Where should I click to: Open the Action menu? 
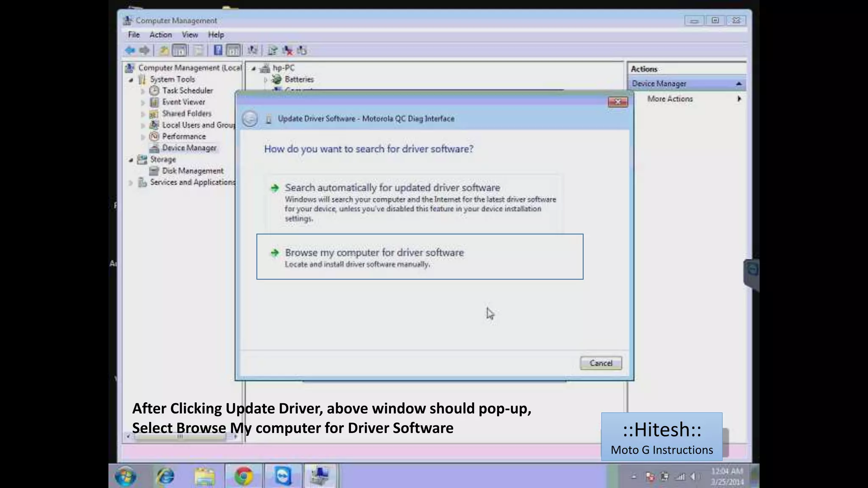click(x=161, y=35)
